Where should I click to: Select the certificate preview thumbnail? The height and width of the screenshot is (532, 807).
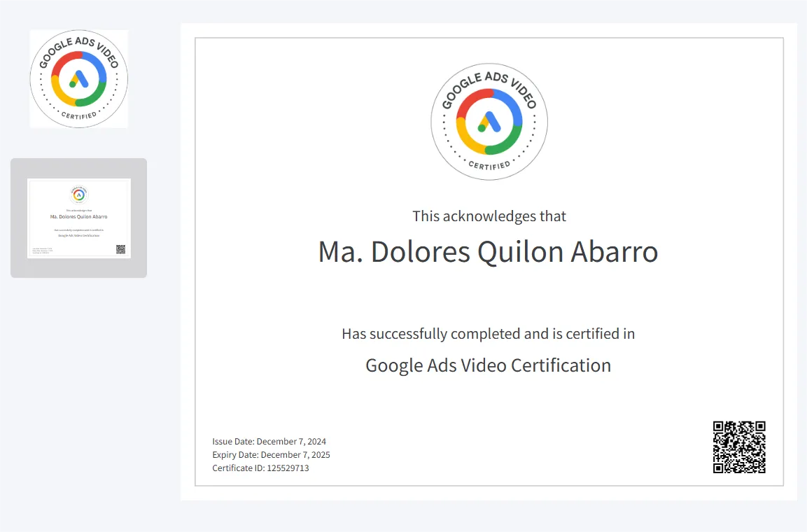[79, 218]
